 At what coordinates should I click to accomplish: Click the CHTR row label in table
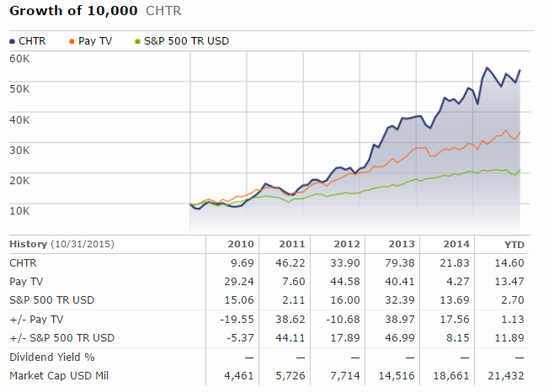click(x=23, y=263)
